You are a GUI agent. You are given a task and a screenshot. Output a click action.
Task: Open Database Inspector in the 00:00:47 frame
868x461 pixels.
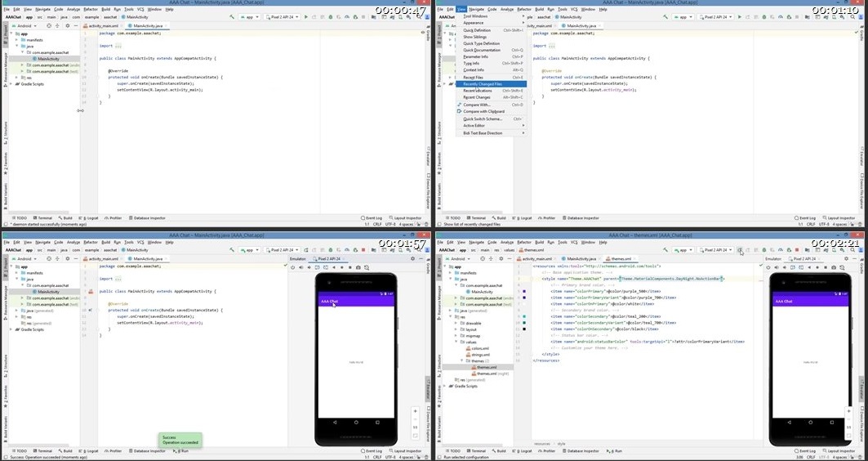(147, 218)
